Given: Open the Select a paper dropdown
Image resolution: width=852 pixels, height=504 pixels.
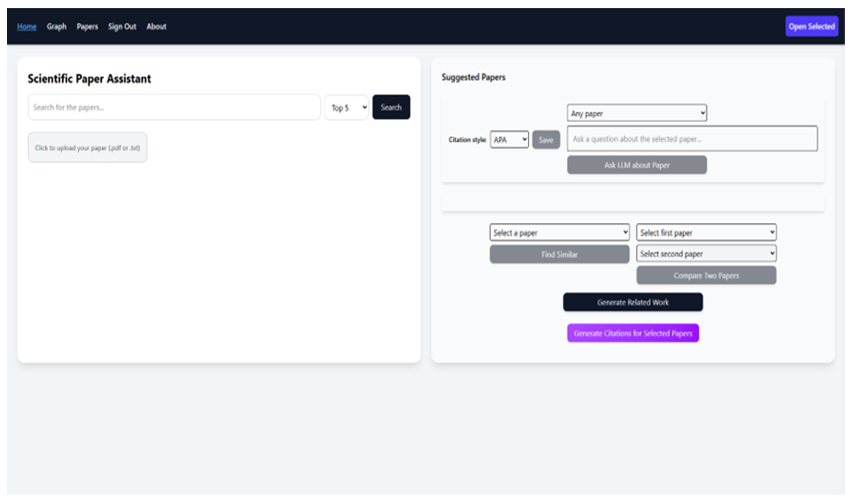Looking at the screenshot, I should pos(559,233).
